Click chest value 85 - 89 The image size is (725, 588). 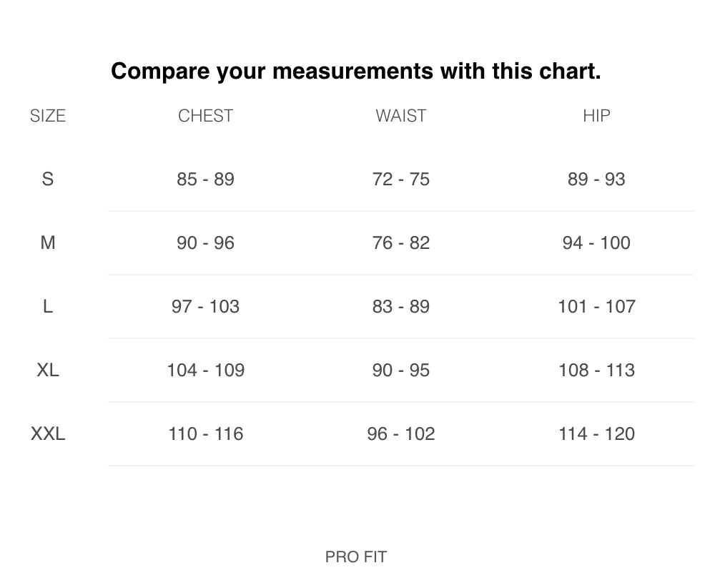(x=205, y=179)
